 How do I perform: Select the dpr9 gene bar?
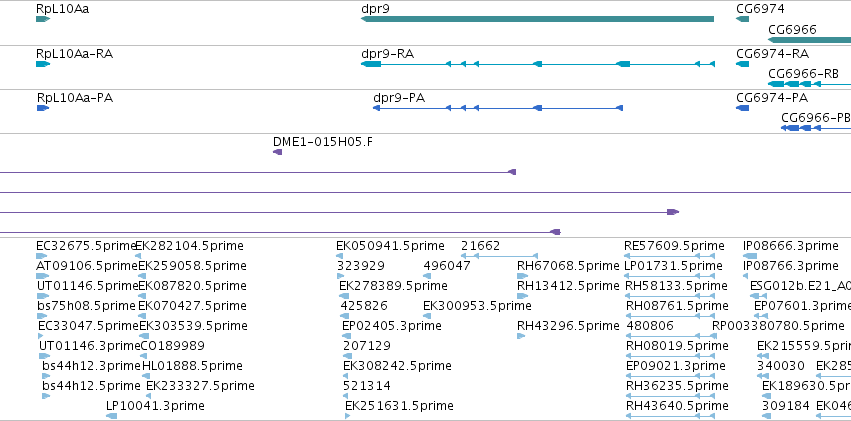point(537,19)
